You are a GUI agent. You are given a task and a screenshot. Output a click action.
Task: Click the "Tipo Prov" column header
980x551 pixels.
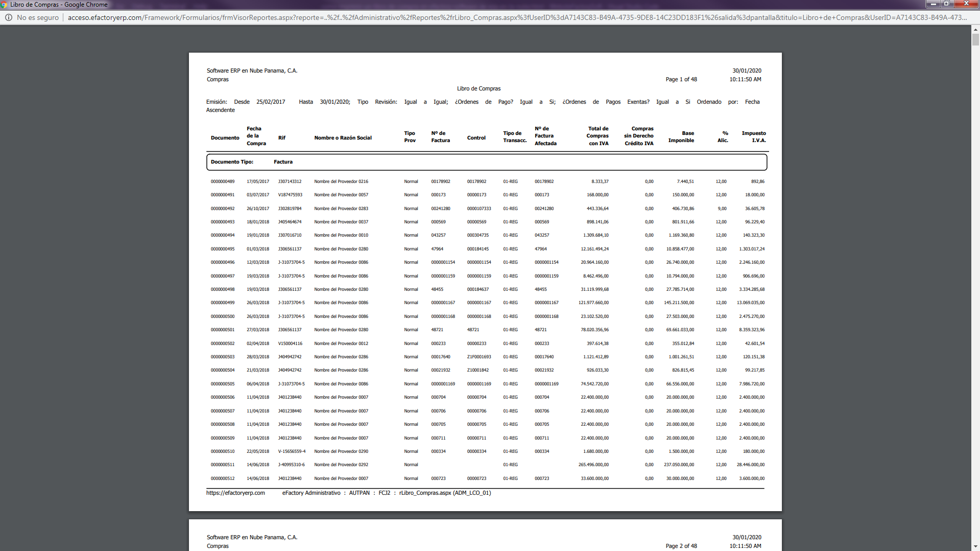[410, 136]
